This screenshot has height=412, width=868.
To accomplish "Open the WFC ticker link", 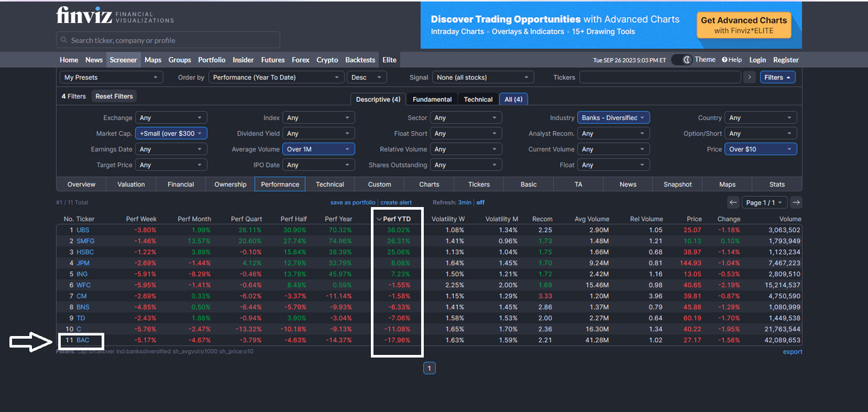I will click(83, 285).
